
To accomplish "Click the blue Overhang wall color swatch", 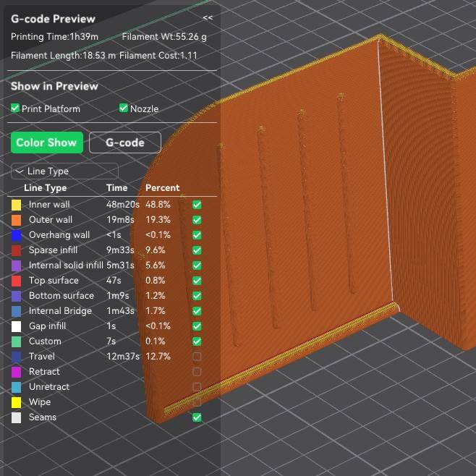I will [17, 235].
